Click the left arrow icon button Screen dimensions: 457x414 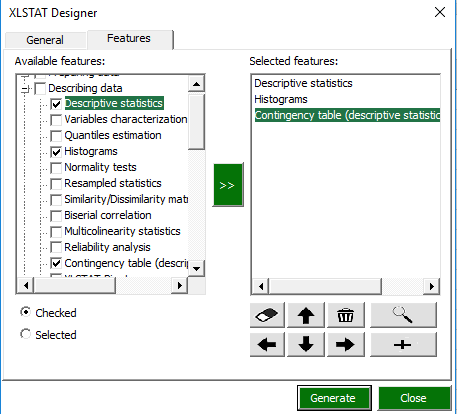point(267,344)
